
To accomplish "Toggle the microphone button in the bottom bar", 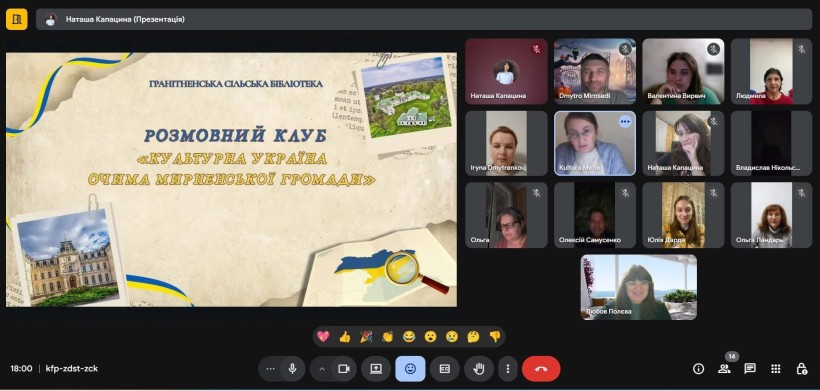I will [293, 369].
